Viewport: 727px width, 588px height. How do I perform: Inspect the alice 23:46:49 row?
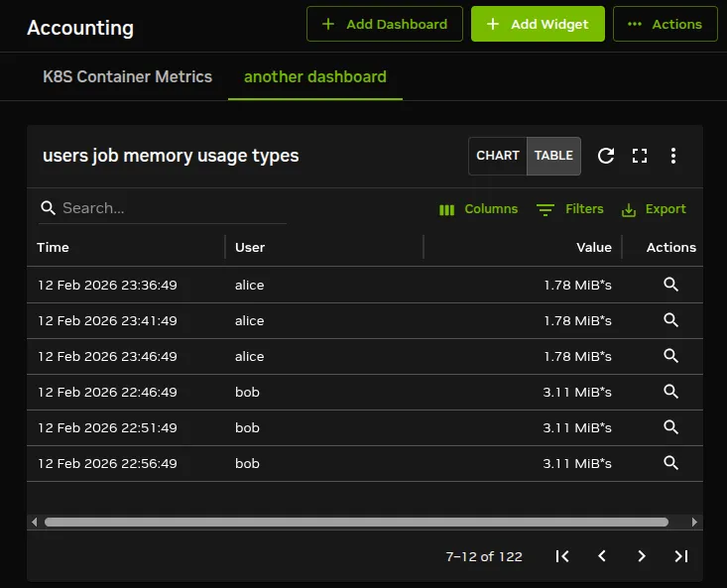tap(670, 355)
